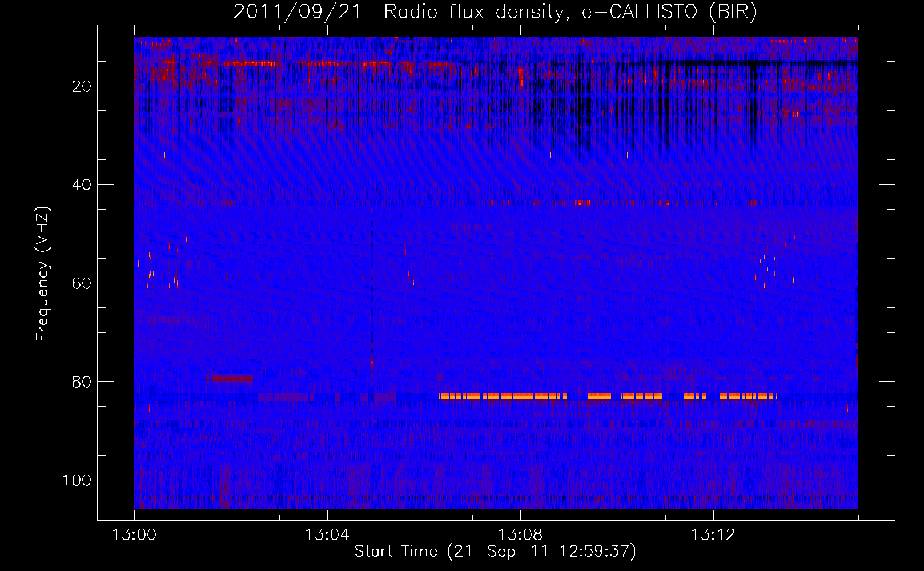Click the 'Start Time (21-Sep-11 12:59:37)' label
The image size is (924, 571).
point(495,551)
